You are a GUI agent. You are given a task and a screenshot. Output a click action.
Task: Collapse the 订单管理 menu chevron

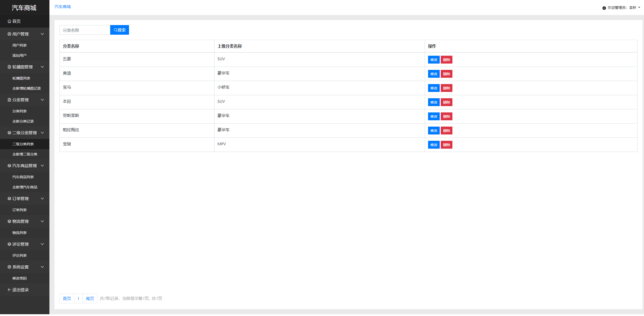(42, 199)
